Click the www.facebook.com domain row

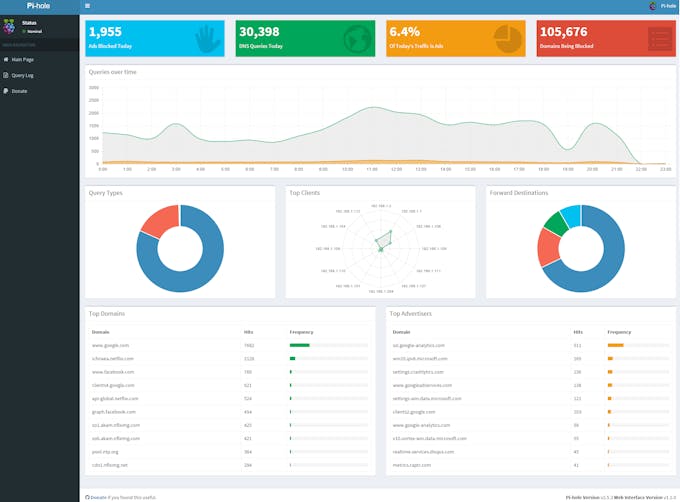tap(230, 372)
